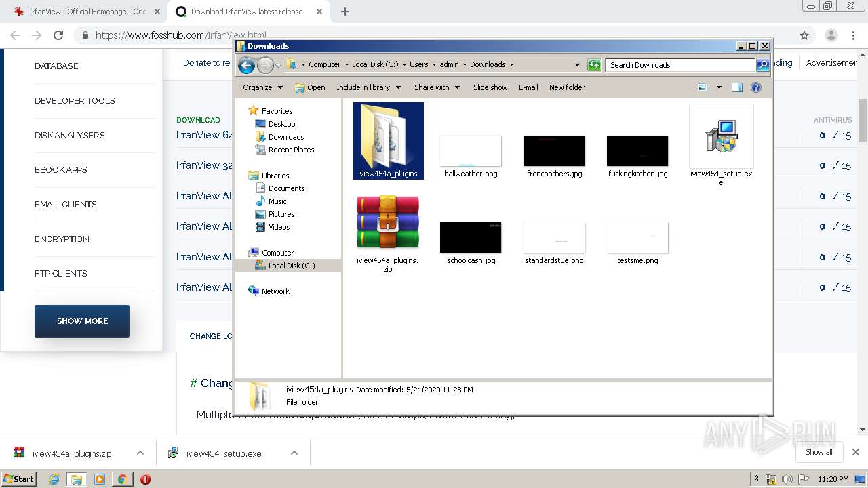Click the Windows Start button

19,479
